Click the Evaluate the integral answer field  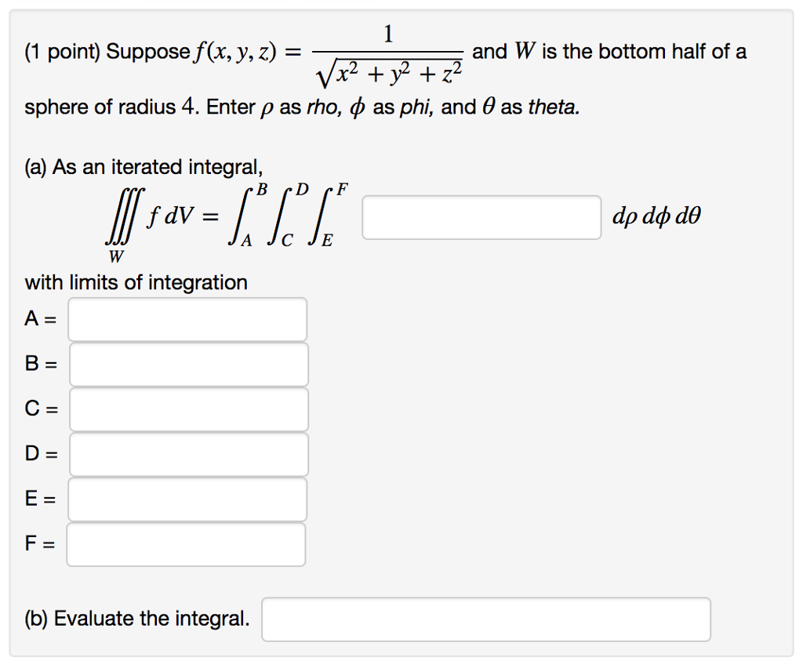485,619
